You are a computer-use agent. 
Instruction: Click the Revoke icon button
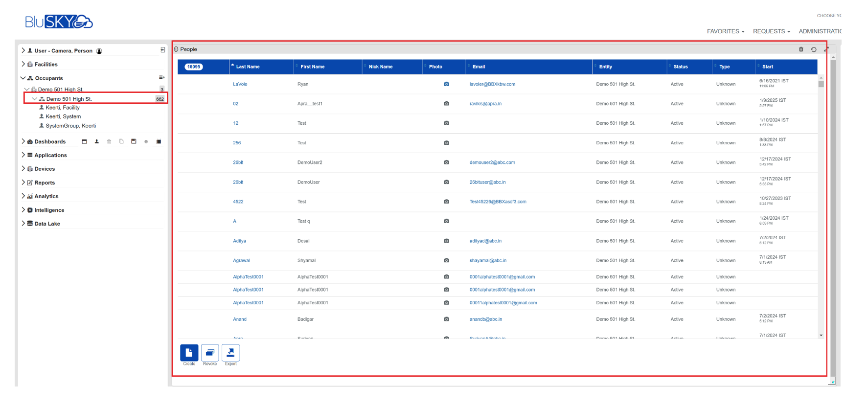[x=210, y=353]
